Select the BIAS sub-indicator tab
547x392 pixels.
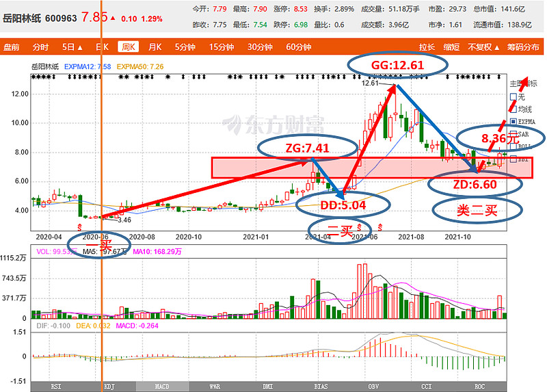321,387
